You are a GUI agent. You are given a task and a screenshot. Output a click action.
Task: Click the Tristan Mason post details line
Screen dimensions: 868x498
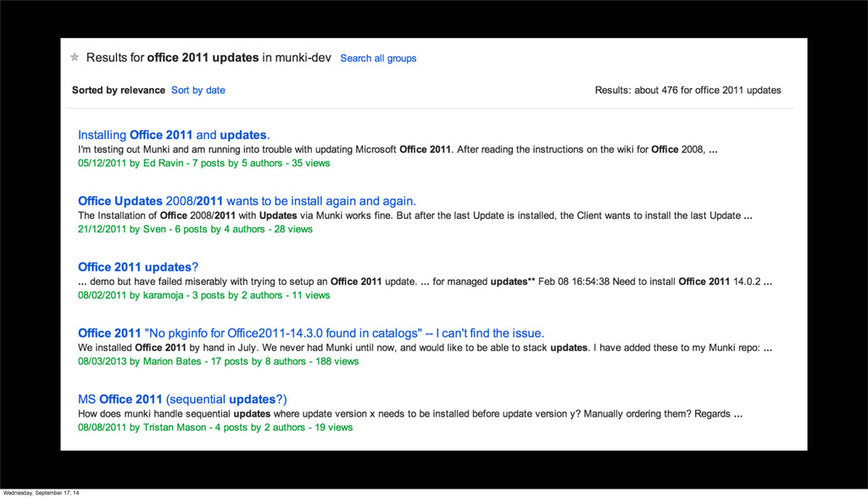(x=214, y=428)
